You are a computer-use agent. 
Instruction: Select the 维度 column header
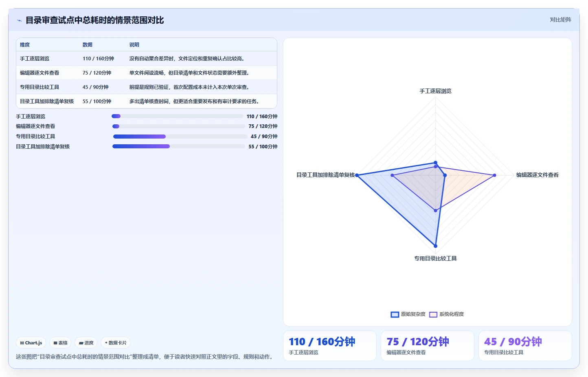[x=25, y=45]
